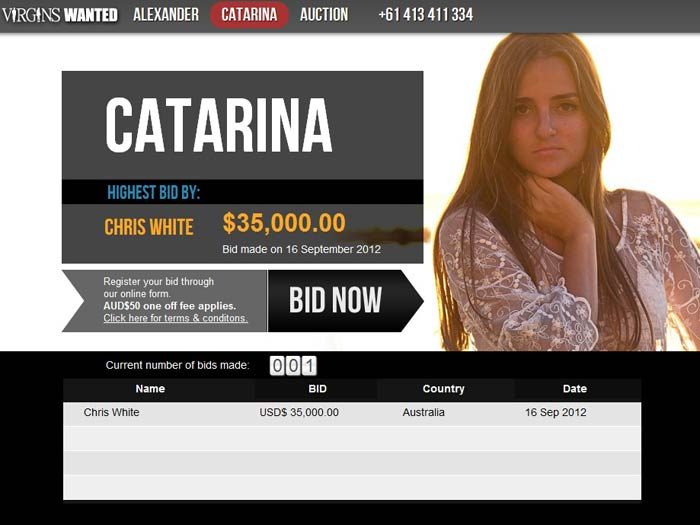Image resolution: width=700 pixels, height=525 pixels.
Task: Click the Name column header
Action: point(150,389)
